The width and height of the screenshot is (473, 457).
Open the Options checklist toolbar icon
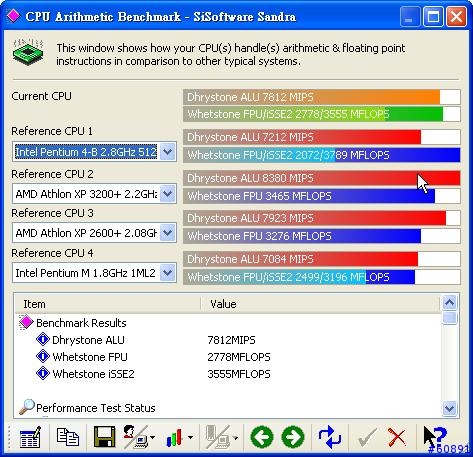[30, 437]
